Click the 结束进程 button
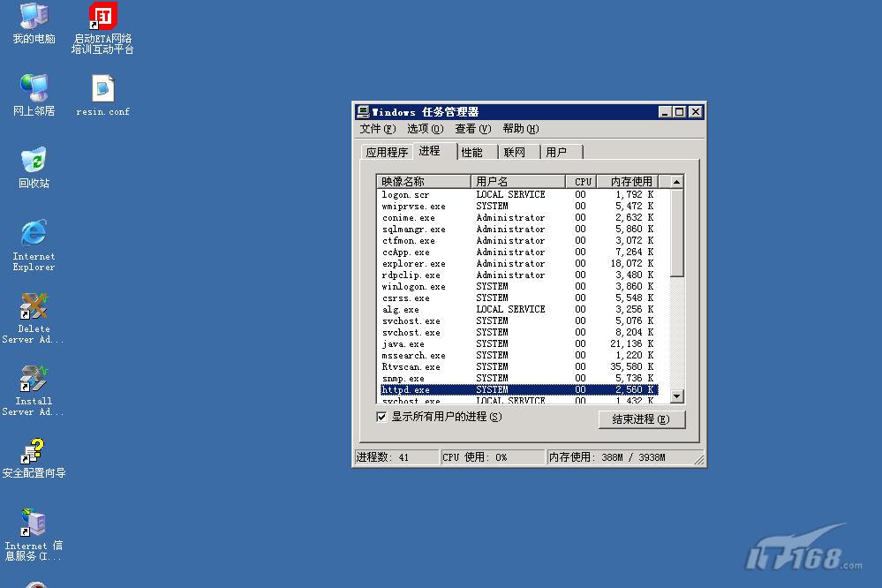Image resolution: width=882 pixels, height=588 pixels. click(x=641, y=419)
